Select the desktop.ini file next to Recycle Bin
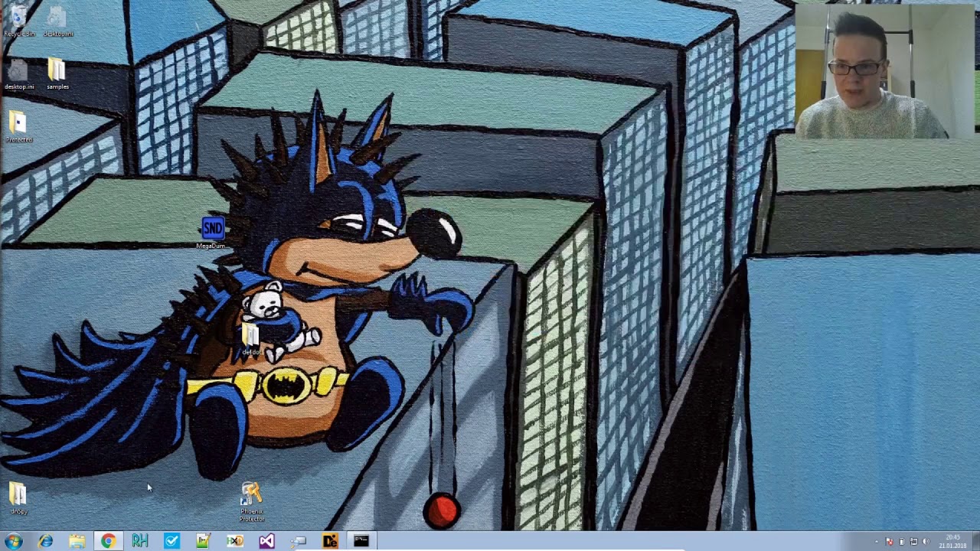980x551 pixels. (x=58, y=20)
